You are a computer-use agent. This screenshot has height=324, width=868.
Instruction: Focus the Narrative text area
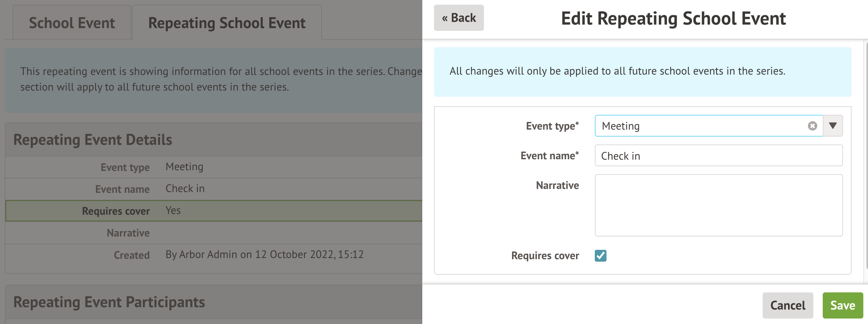point(718,205)
